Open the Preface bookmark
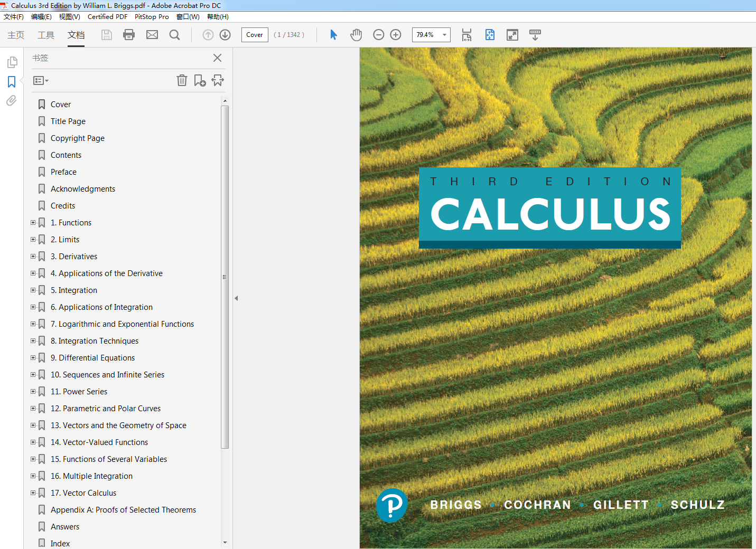Image resolution: width=756 pixels, height=549 pixels. [x=63, y=172]
